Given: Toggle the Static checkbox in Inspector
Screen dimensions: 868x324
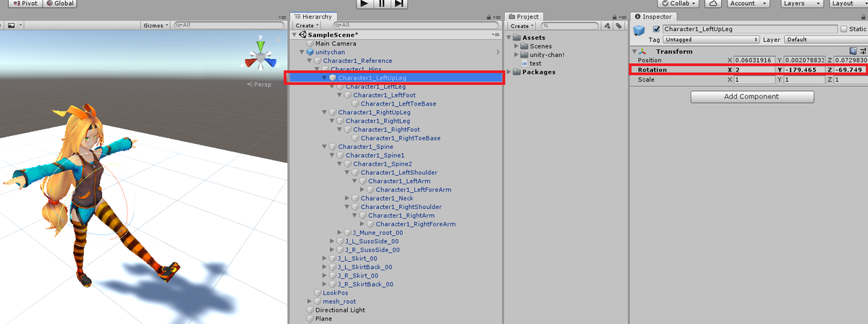Looking at the screenshot, I should tap(844, 29).
